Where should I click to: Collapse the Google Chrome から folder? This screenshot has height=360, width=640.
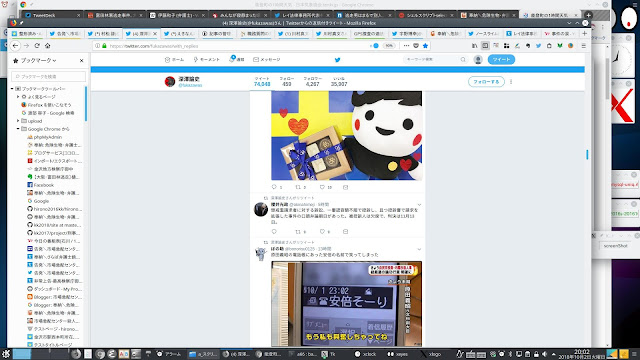click(18, 129)
